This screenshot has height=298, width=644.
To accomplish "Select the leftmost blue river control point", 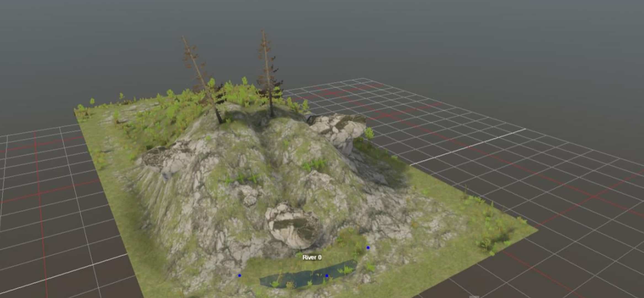I will (x=239, y=275).
